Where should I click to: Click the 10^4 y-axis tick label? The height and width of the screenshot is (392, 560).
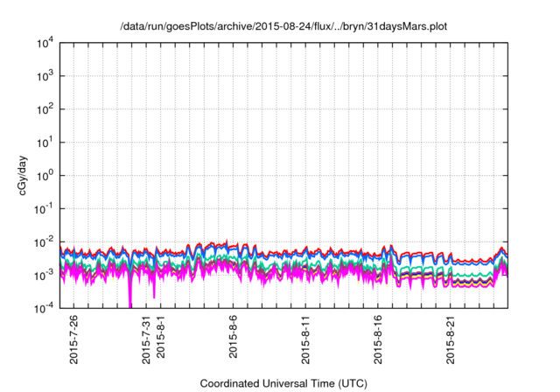pos(45,44)
